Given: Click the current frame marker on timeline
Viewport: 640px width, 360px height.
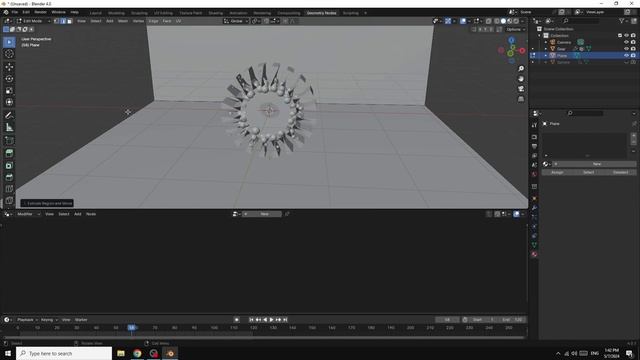Looking at the screenshot, I should click(x=131, y=327).
